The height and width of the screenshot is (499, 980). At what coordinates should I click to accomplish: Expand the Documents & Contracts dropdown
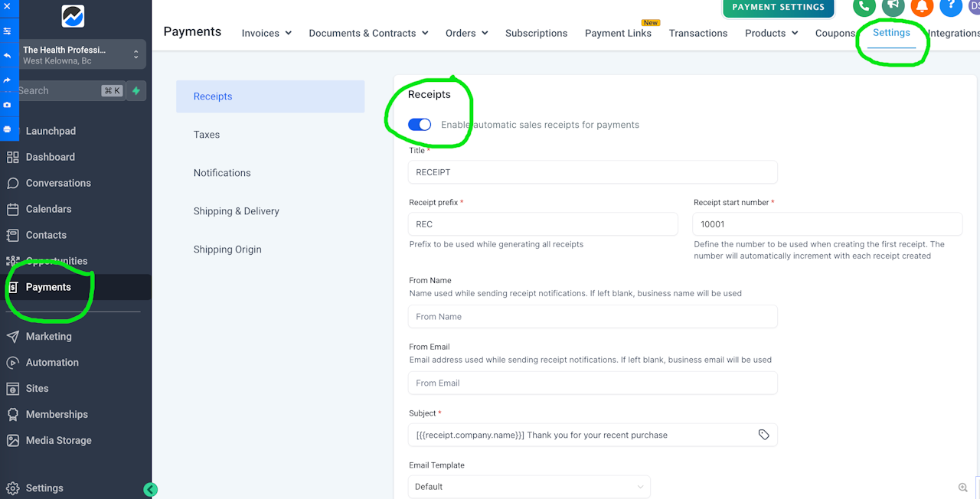click(368, 33)
